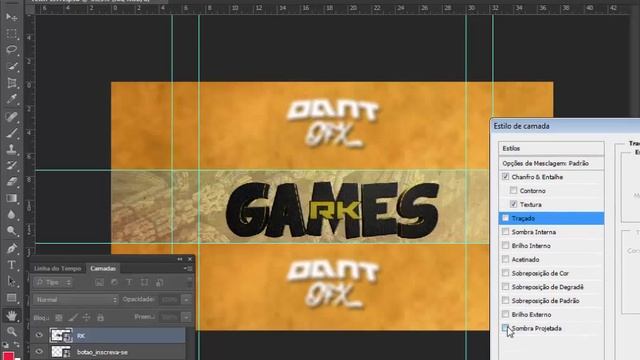640x360 pixels.
Task: Select the Hand tool
Action: click(x=11, y=315)
